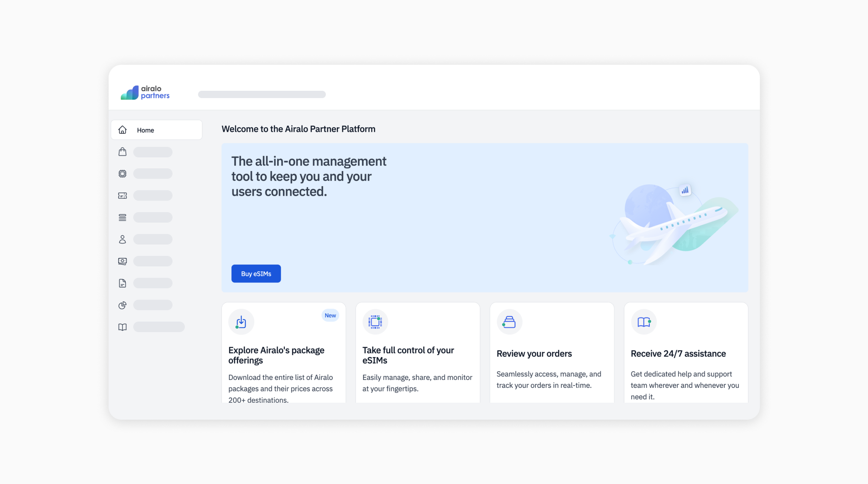The height and width of the screenshot is (484, 868).
Task: Click the stacked list icon in sidebar
Action: point(122,217)
